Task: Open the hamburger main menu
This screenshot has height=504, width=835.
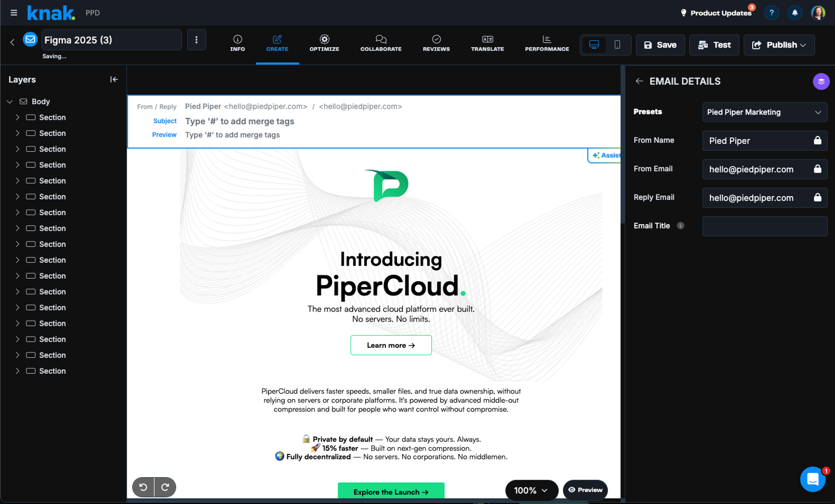Action: (x=13, y=13)
